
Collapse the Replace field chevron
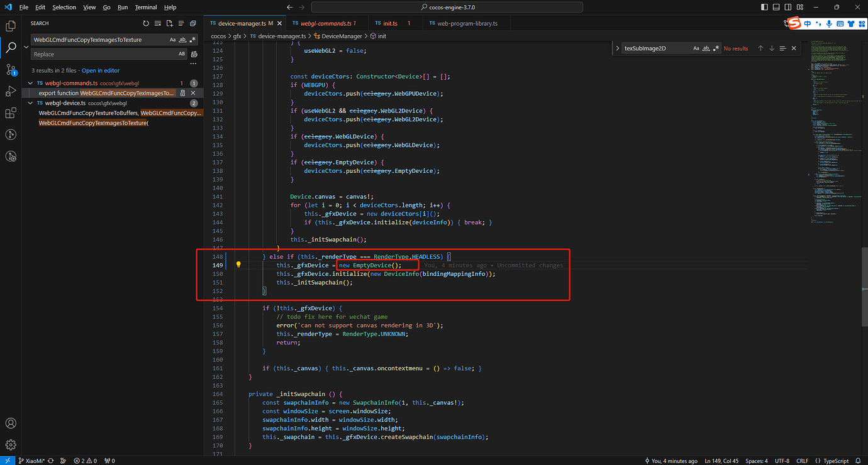click(26, 46)
